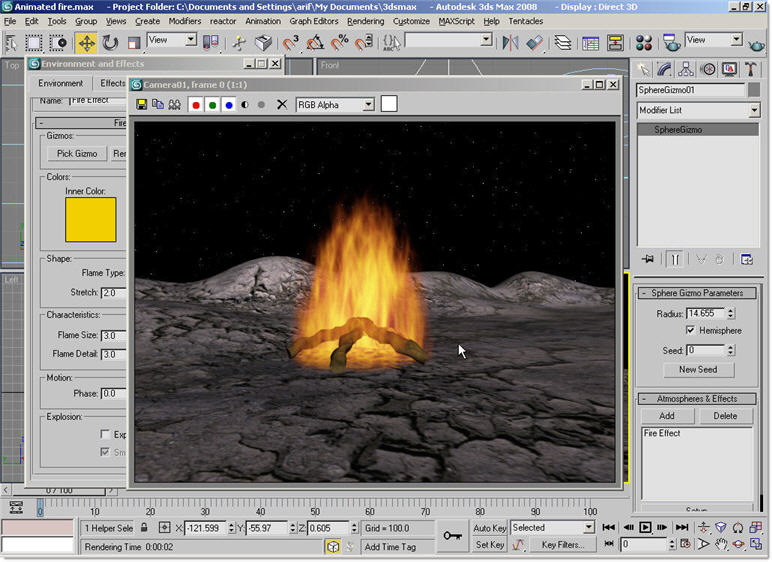Click the Select and Rotate tool
The width and height of the screenshot is (772, 562).
point(110,42)
